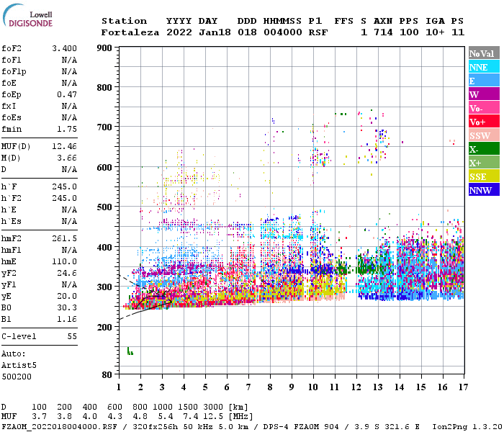Click the 900 km y-axis label
Image resolution: width=504 pixels, height=432 pixels.
[x=104, y=48]
